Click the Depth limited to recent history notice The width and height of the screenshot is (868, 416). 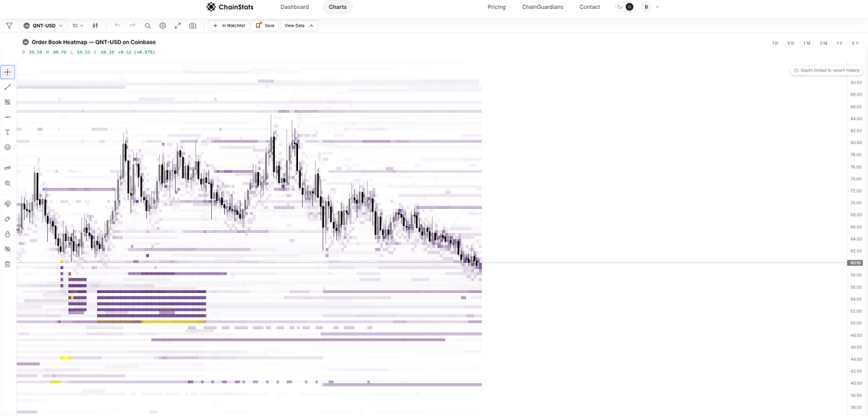click(x=826, y=70)
